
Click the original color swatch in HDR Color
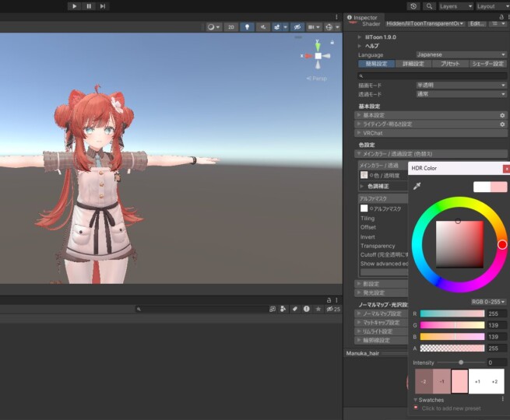coord(482,187)
